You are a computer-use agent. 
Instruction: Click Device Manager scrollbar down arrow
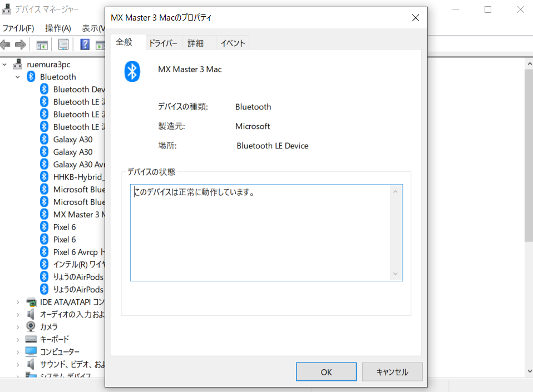coord(529,371)
